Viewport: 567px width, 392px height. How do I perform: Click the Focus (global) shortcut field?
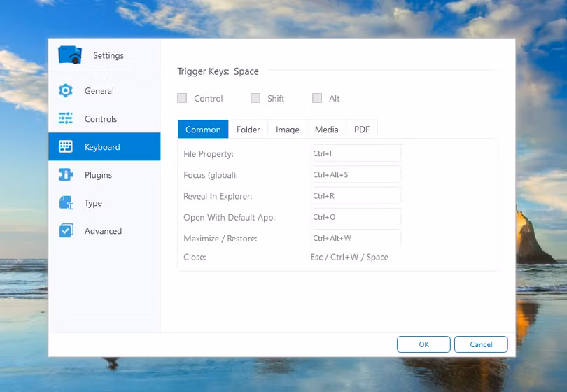[x=356, y=174]
